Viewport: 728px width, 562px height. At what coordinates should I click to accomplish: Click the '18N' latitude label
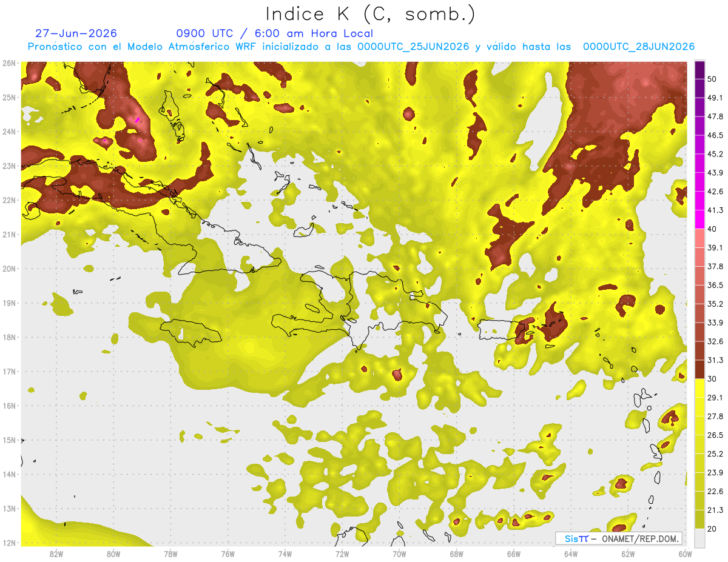pos(9,337)
